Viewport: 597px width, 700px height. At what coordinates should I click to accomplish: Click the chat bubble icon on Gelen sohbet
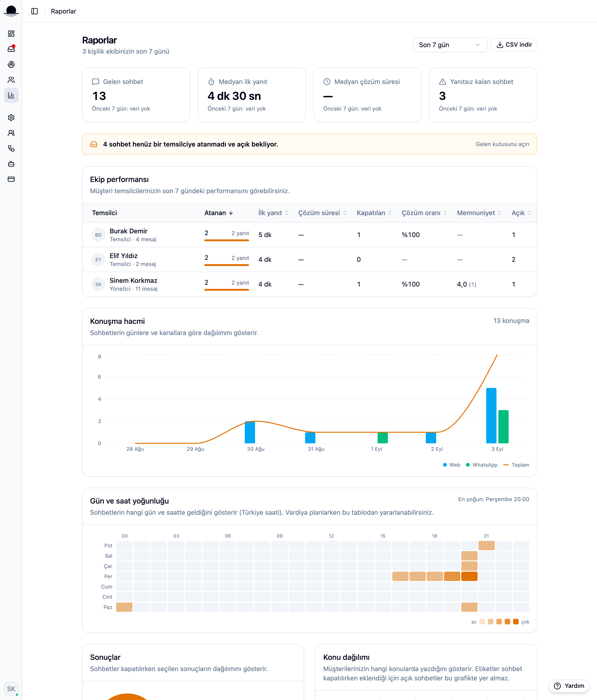tap(96, 82)
